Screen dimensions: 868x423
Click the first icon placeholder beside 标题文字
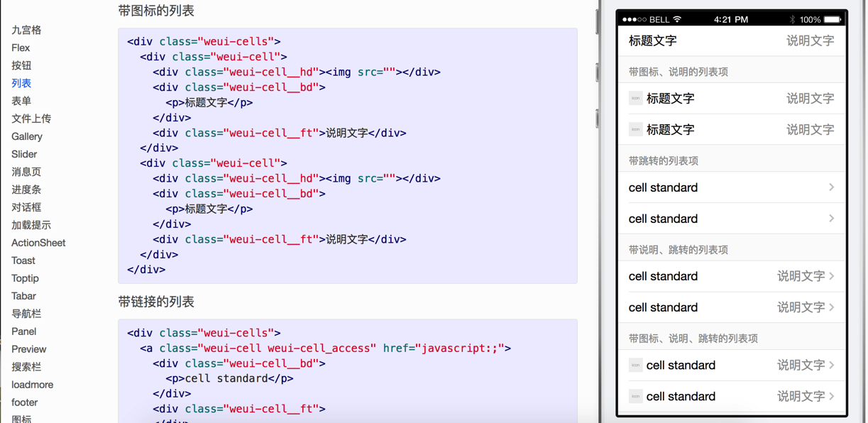tap(635, 98)
